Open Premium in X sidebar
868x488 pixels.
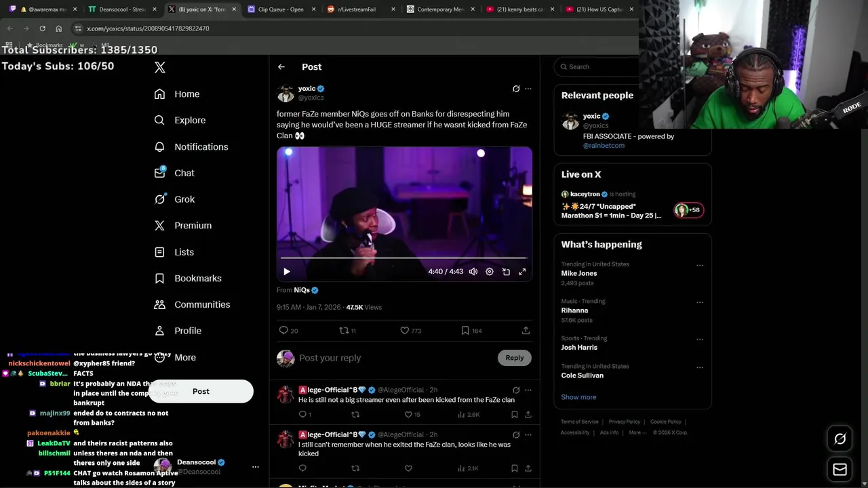point(183,225)
